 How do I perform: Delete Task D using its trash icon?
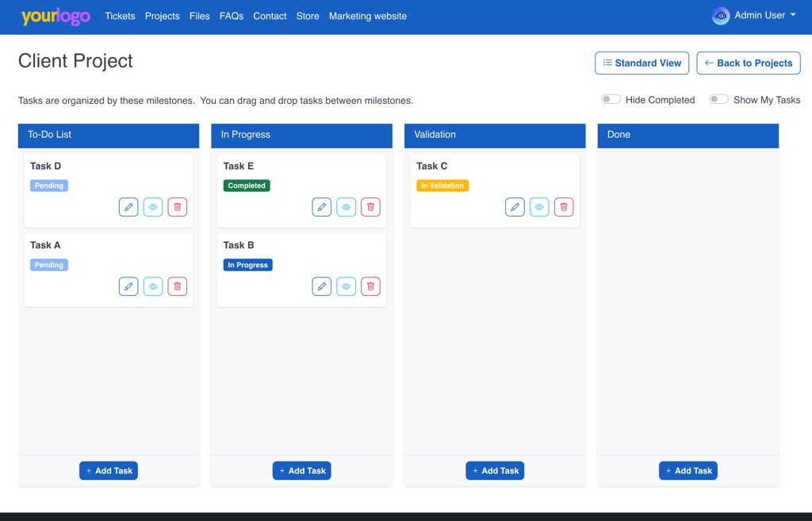178,207
